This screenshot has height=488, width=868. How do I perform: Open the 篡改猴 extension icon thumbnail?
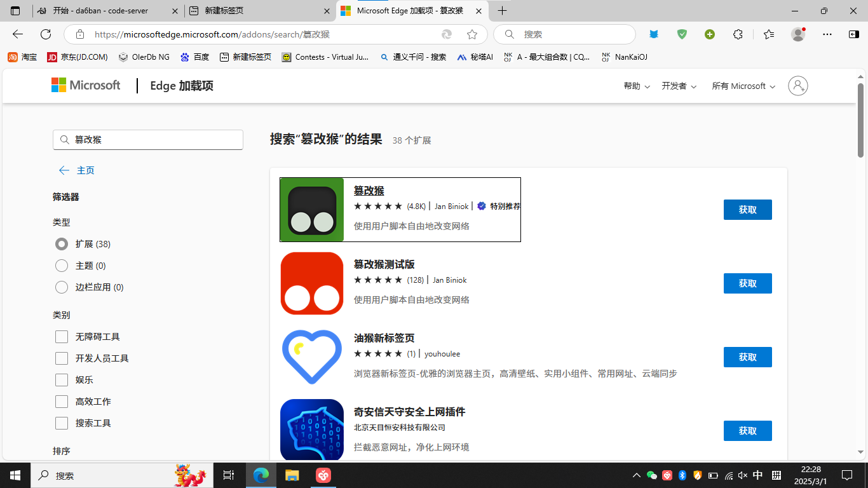click(312, 210)
